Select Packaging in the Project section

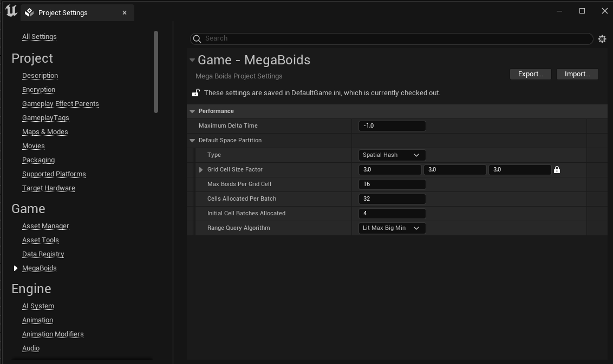click(x=38, y=160)
